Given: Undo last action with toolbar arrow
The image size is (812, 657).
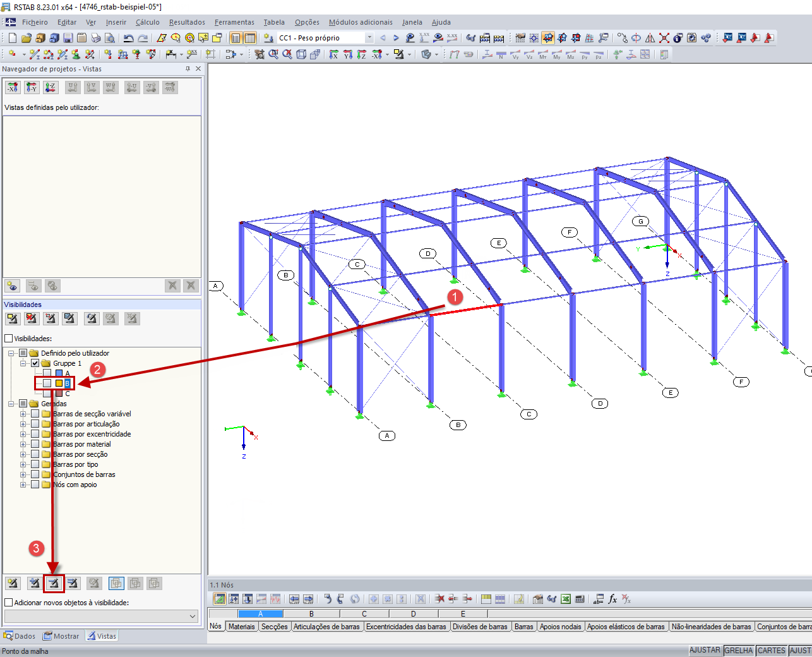Looking at the screenshot, I should pyautogui.click(x=128, y=38).
